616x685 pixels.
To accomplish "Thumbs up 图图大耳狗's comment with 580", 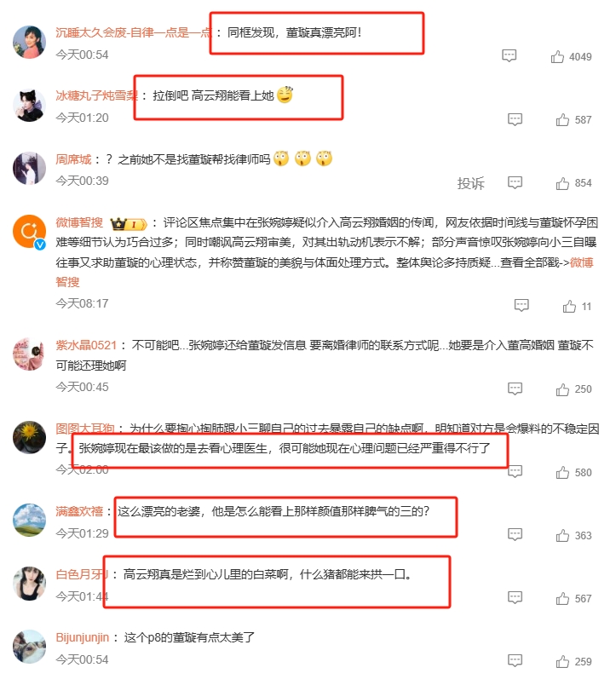I will (x=562, y=473).
